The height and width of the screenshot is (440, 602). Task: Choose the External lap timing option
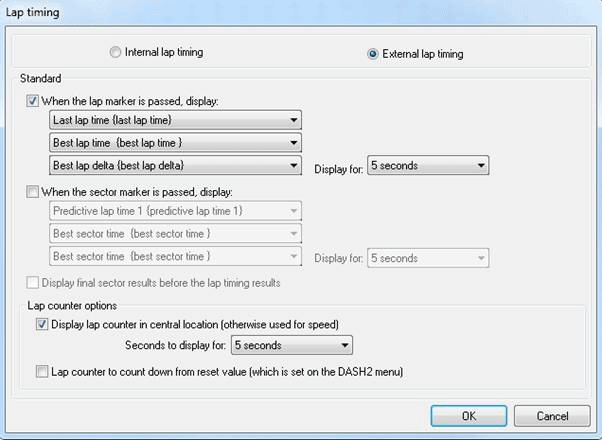tap(373, 54)
